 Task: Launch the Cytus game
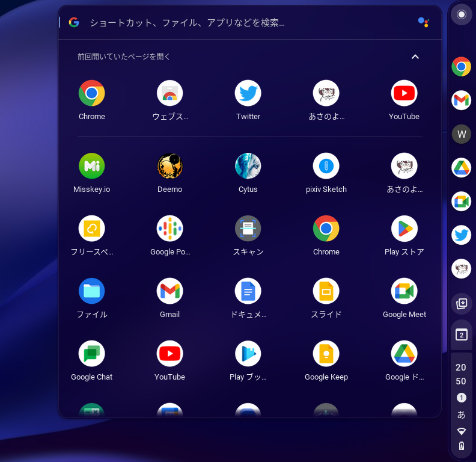click(x=248, y=166)
